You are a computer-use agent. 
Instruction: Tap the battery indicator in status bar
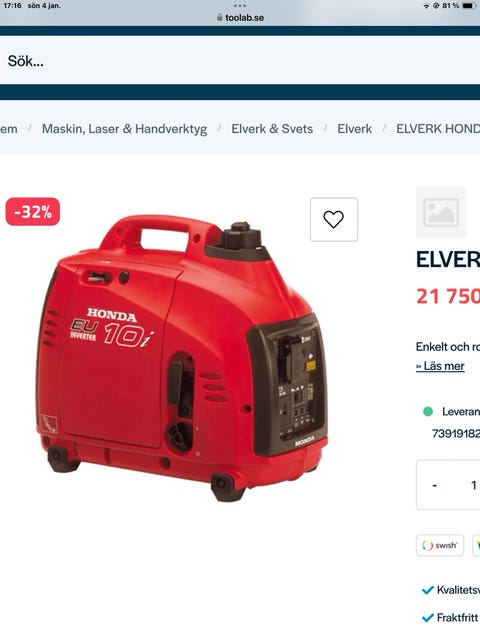click(469, 6)
